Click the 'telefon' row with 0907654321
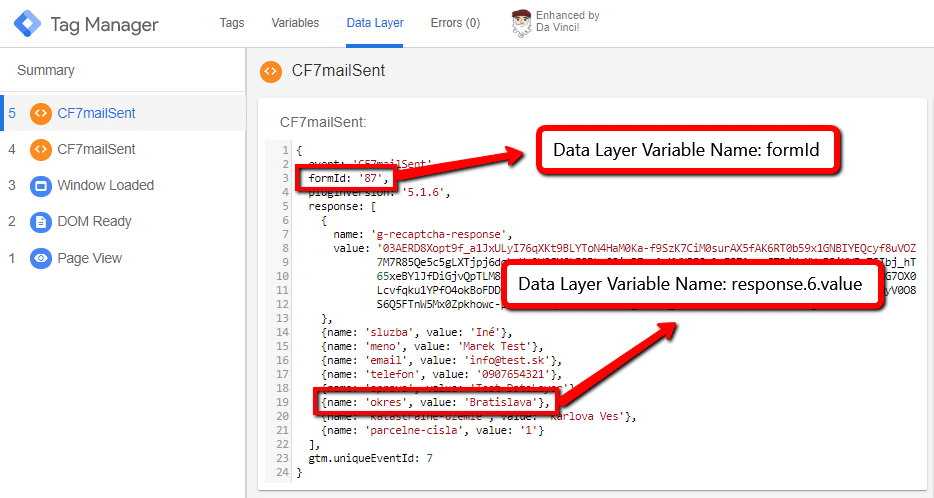The width and height of the screenshot is (934, 498). [441, 374]
